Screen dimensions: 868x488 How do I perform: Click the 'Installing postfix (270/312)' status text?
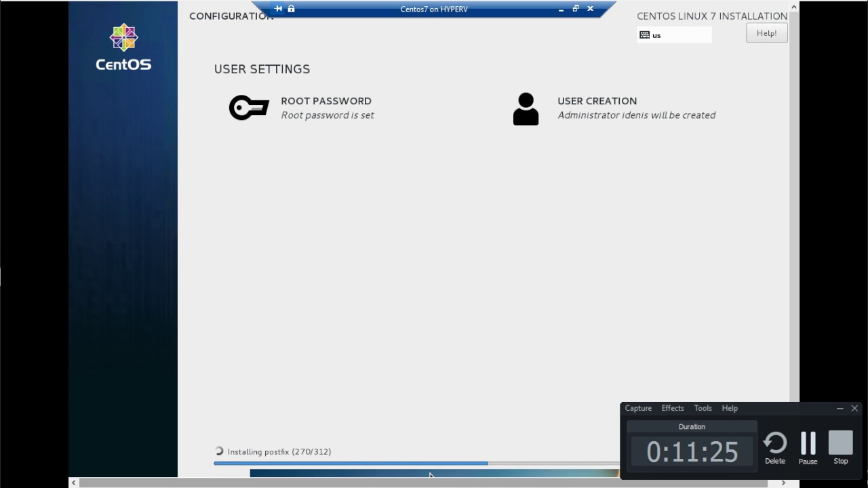click(x=279, y=451)
